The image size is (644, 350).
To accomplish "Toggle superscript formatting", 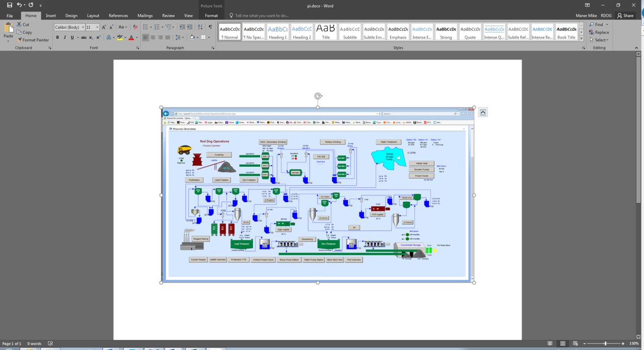I will (98, 37).
